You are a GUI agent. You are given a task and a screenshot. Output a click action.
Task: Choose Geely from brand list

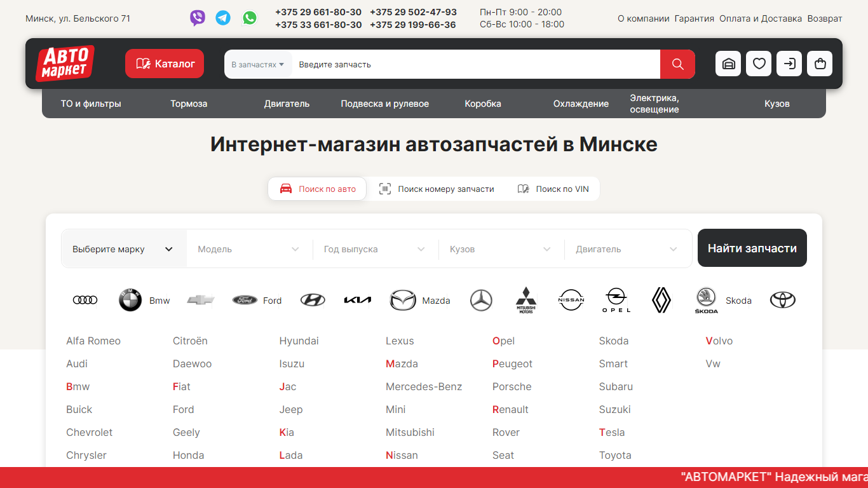[186, 432]
